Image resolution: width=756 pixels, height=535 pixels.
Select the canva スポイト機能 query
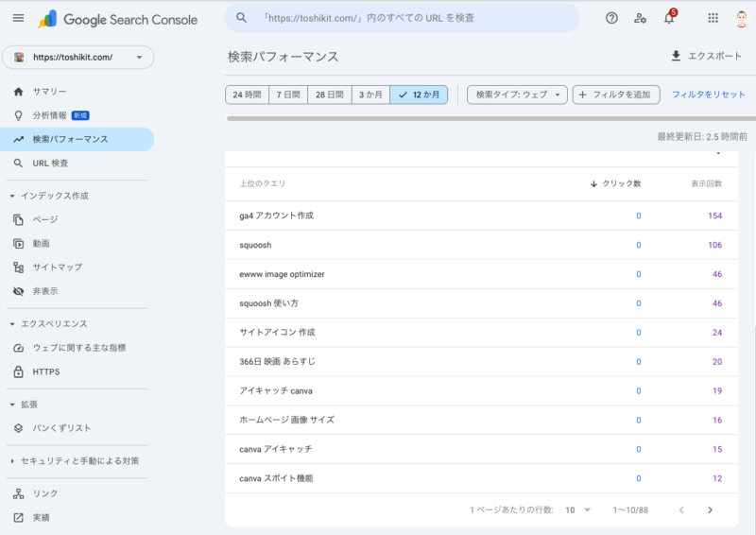(x=482, y=478)
